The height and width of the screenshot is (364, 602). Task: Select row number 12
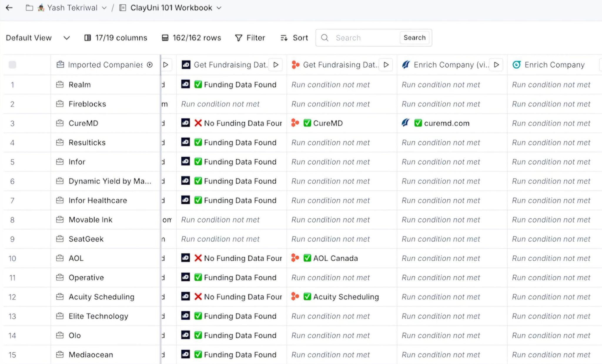click(12, 297)
